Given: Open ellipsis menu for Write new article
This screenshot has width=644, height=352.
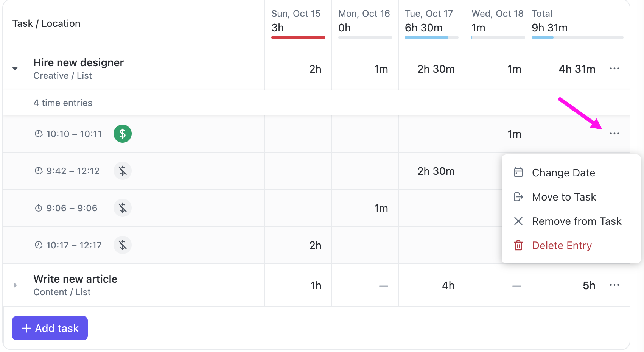Looking at the screenshot, I should [x=614, y=285].
